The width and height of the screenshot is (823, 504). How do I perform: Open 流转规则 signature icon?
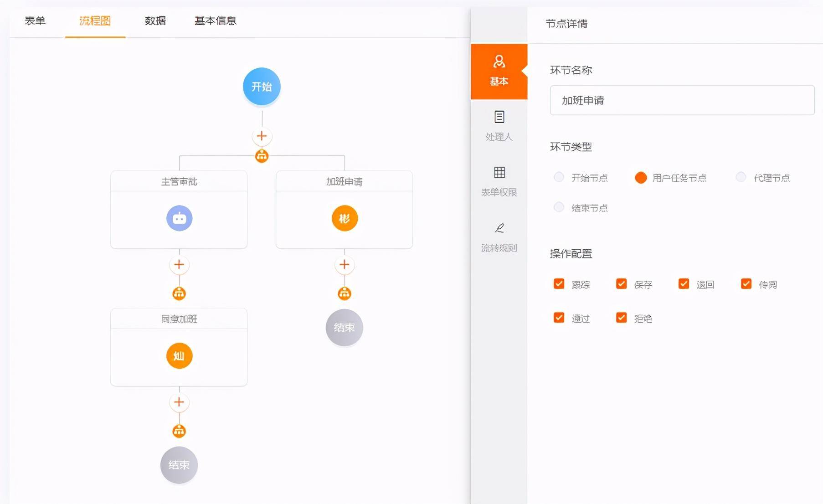point(499,228)
